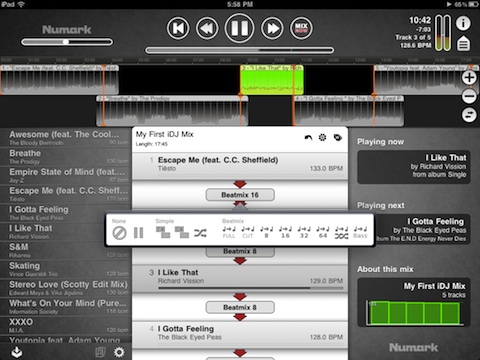Adjust the slider under the Numark logo
480x360 pixels.
click(67, 42)
